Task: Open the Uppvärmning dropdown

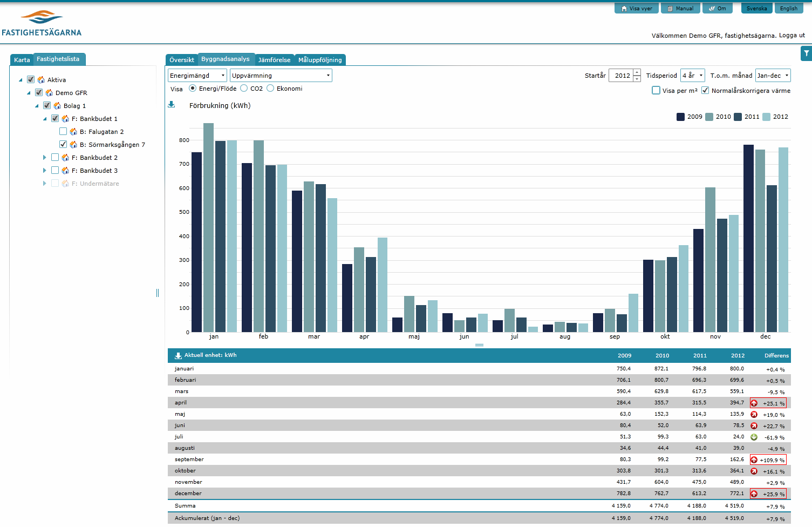Action: [x=281, y=76]
